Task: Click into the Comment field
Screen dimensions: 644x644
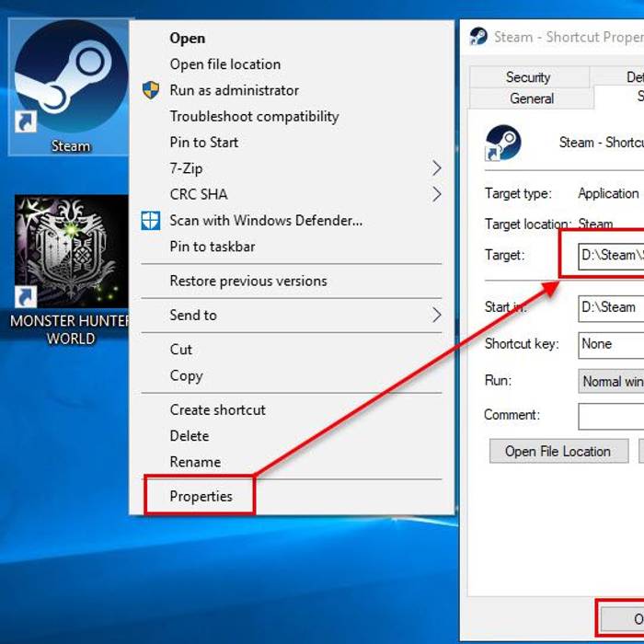Action: pyautogui.click(x=611, y=416)
